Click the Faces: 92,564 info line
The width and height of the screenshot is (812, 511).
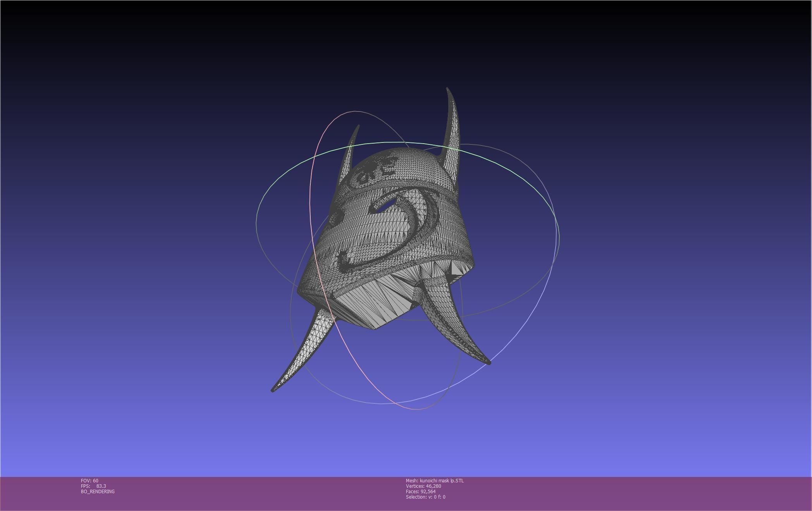click(420, 491)
